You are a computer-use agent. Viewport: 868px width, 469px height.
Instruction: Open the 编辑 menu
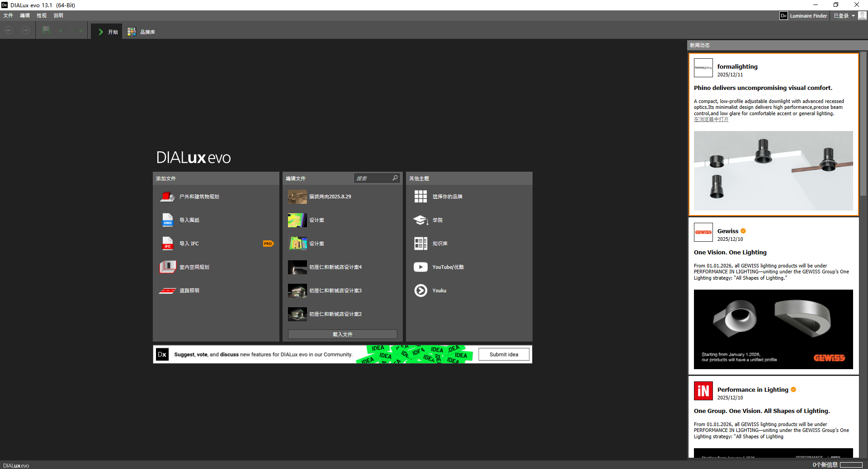pyautogui.click(x=25, y=15)
